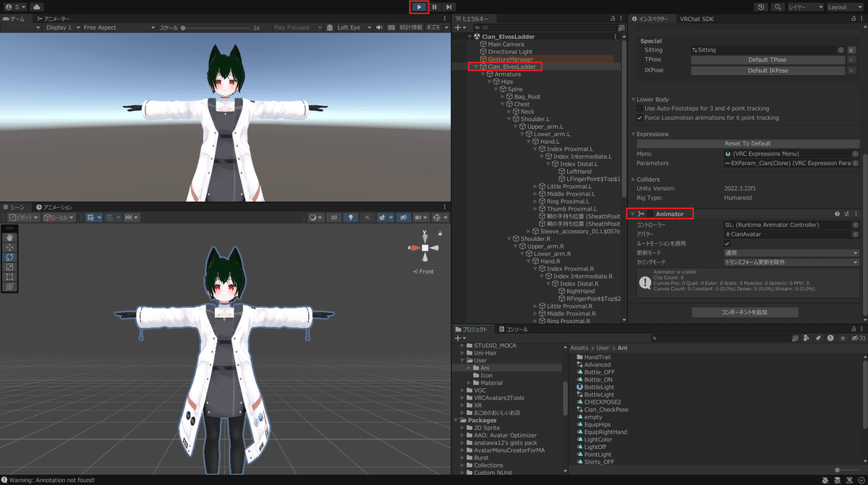
Task: Enable 2D mode in the Scene view
Action: pyautogui.click(x=334, y=217)
